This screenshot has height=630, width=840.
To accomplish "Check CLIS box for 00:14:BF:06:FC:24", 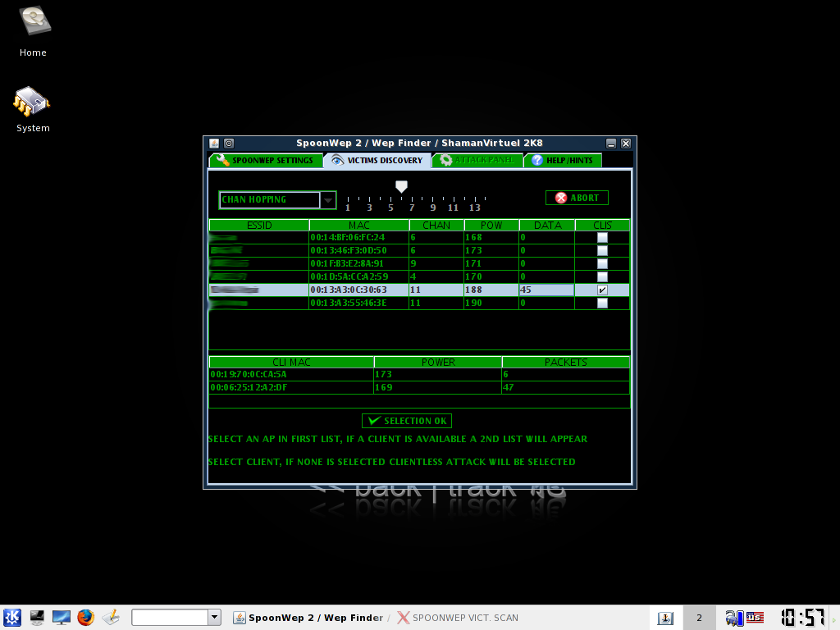I will (x=602, y=237).
